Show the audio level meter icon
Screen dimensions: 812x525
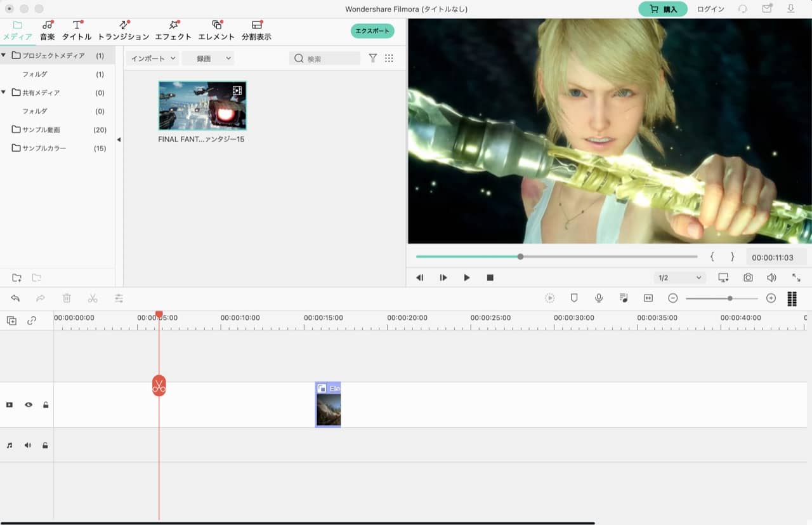[792, 298]
